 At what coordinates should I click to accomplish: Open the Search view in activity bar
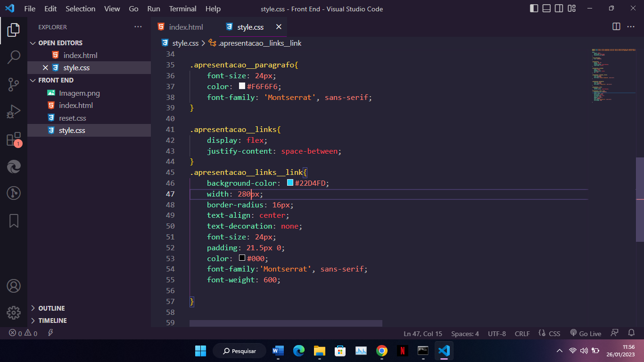[14, 58]
